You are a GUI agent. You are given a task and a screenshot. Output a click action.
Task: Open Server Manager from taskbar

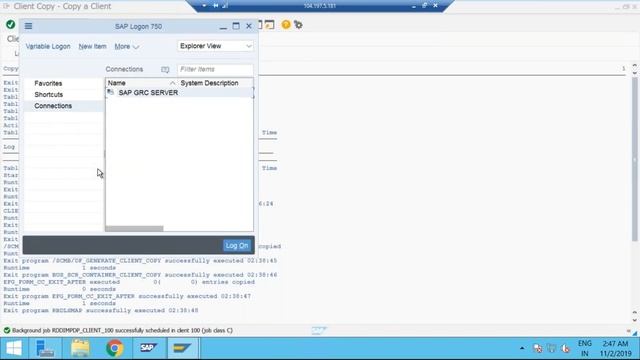pos(44,349)
